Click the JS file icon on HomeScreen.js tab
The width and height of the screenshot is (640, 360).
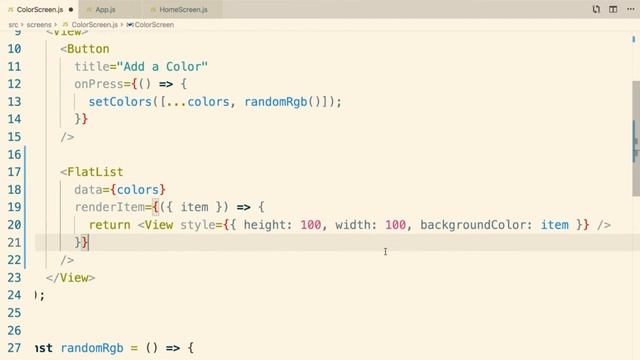153,9
